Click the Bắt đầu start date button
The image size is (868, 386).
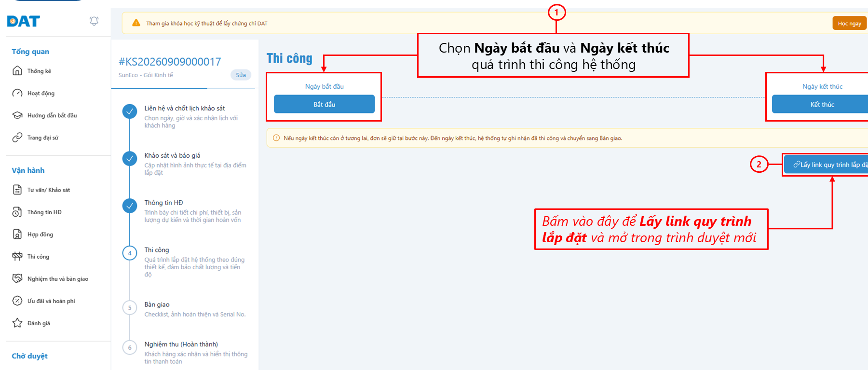pos(324,104)
